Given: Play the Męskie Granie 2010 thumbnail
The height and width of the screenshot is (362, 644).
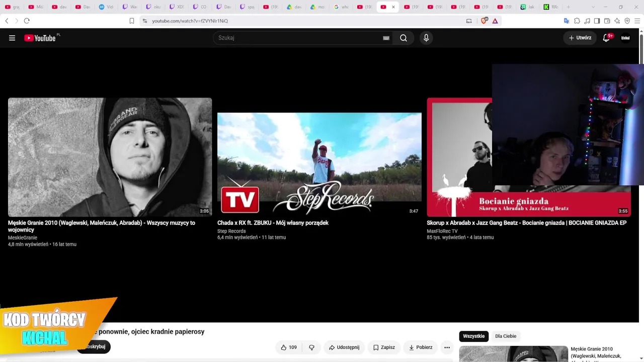Looking at the screenshot, I should (110, 157).
